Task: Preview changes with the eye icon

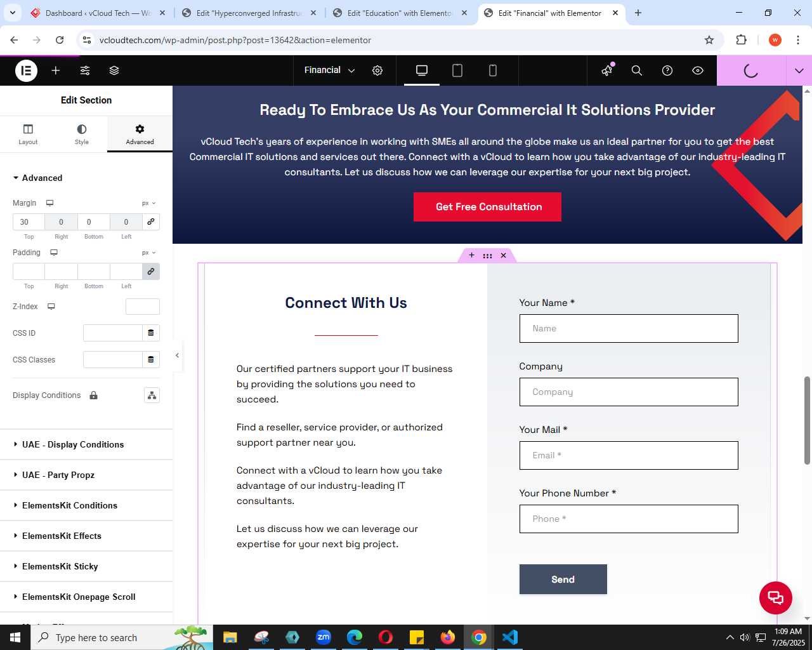Action: 698,70
